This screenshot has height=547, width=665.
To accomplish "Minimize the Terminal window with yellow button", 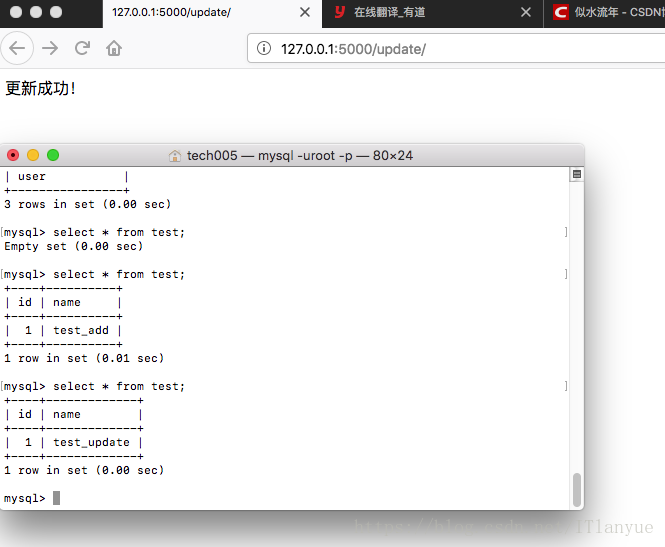I will 33,155.
